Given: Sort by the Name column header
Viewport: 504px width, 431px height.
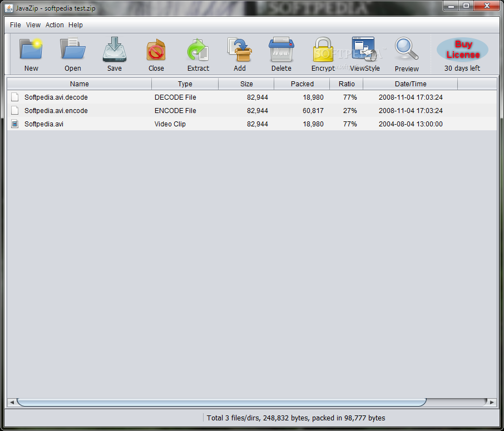Looking at the screenshot, I should pos(79,84).
